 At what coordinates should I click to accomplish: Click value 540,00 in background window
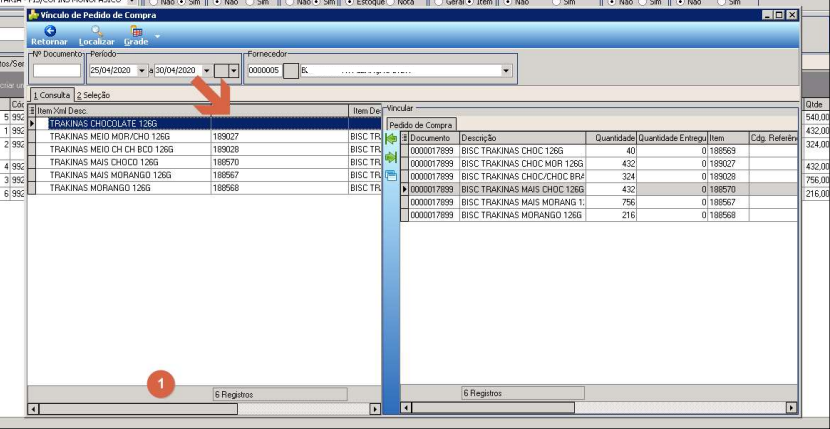[817, 117]
